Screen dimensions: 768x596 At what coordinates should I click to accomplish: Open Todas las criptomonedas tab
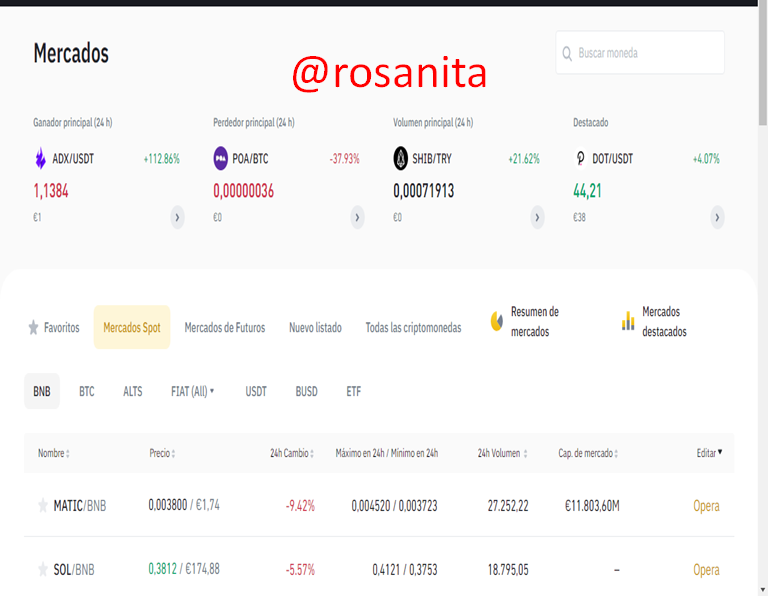413,327
